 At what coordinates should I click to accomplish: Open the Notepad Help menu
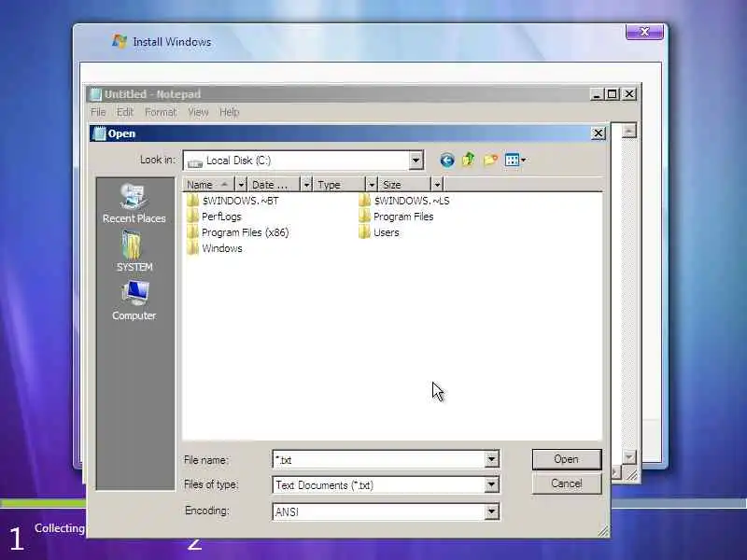pos(229,112)
